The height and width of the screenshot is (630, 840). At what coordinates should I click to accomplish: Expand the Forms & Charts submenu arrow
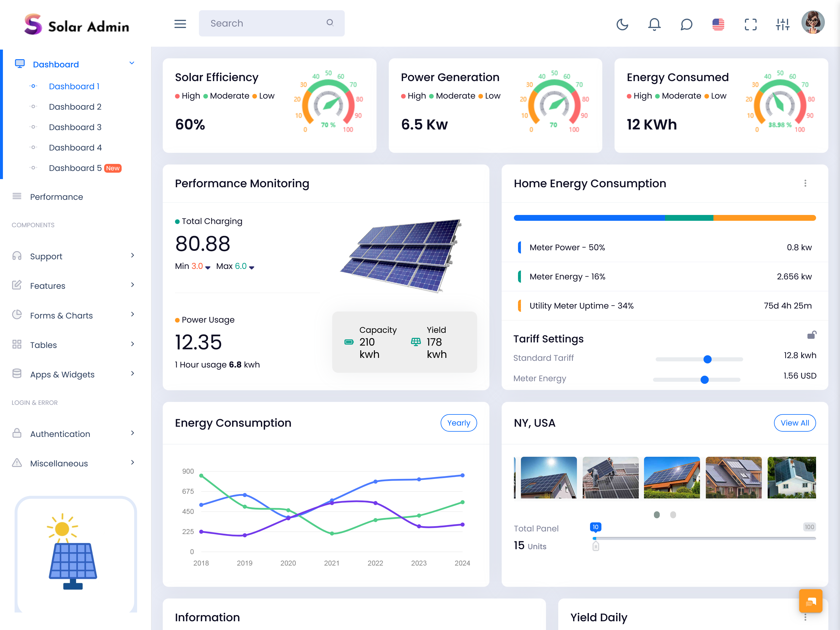[132, 314]
